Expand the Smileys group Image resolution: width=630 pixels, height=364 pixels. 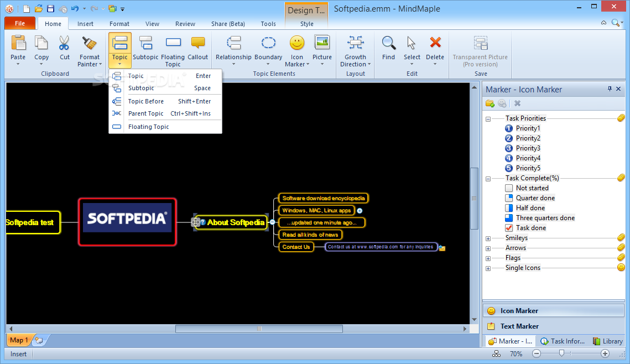pyautogui.click(x=488, y=238)
